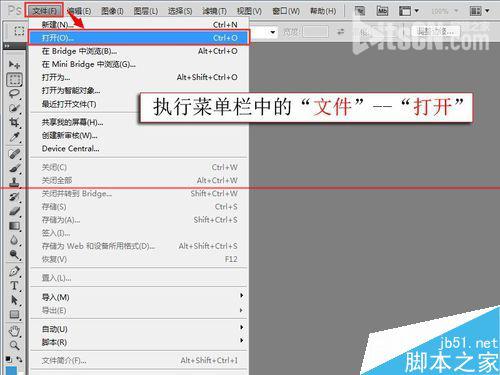Expand the Import (导入) submenu arrow

[x=242, y=296]
